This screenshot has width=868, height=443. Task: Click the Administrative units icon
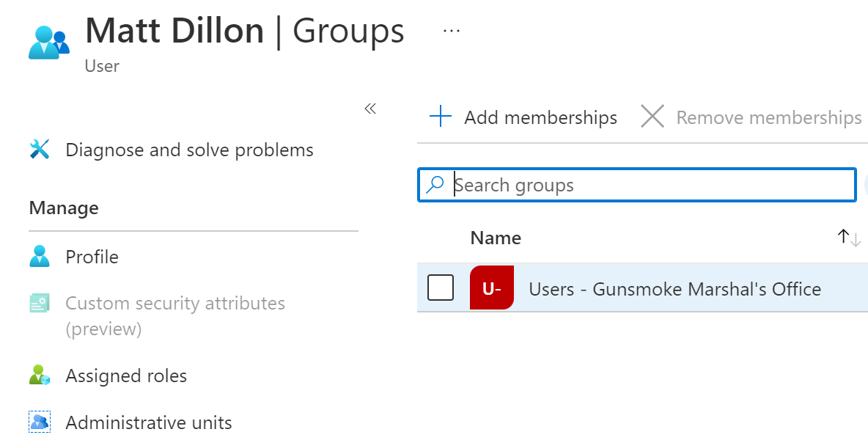[40, 422]
